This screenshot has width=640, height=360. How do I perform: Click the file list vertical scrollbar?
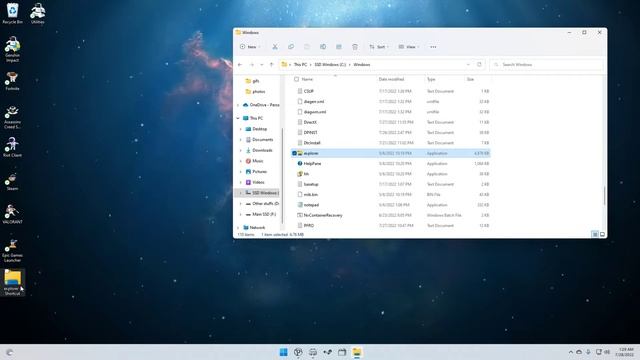click(x=604, y=195)
